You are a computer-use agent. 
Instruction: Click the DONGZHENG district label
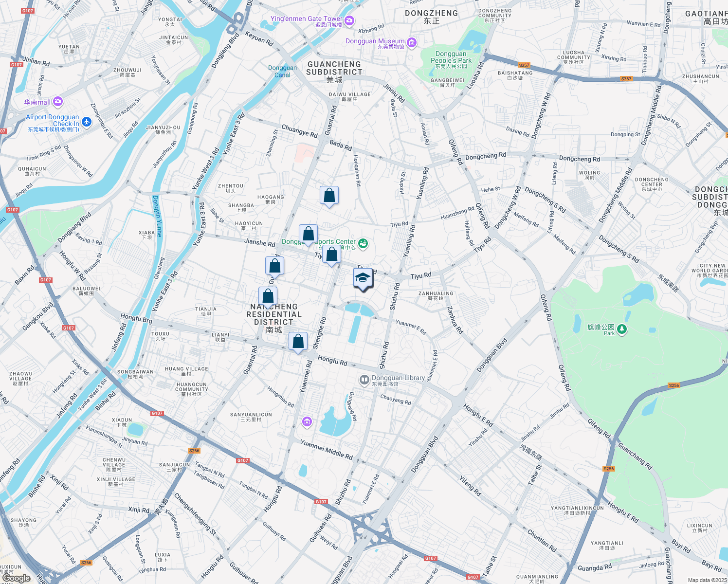pos(432,17)
